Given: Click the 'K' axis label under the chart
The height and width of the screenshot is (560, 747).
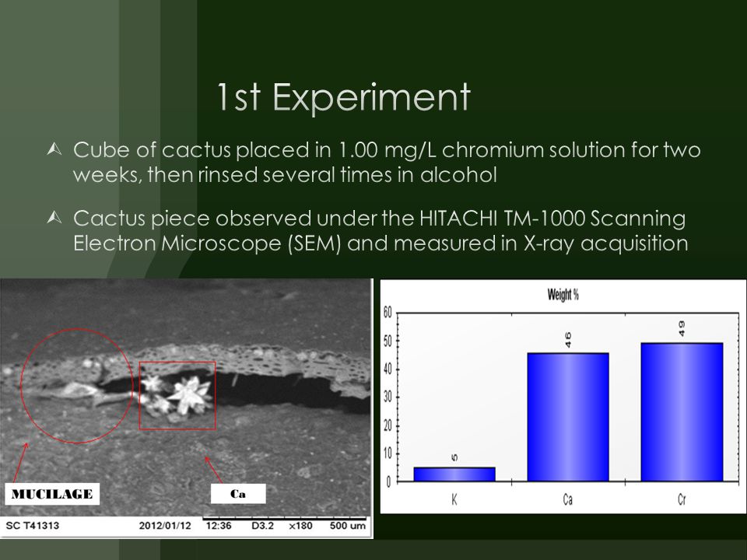Looking at the screenshot, I should pos(454,499).
